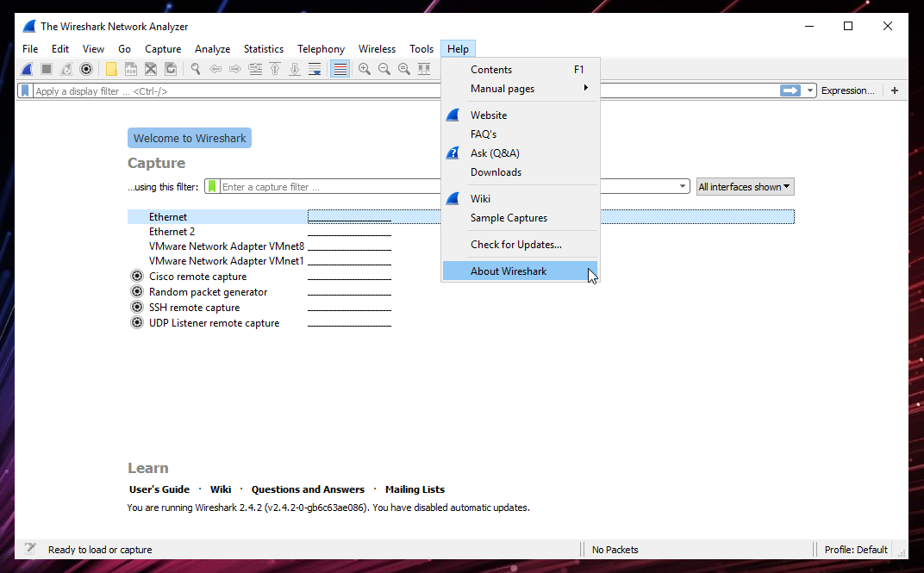Click the Expression... button
This screenshot has width=924, height=573.
tap(848, 90)
